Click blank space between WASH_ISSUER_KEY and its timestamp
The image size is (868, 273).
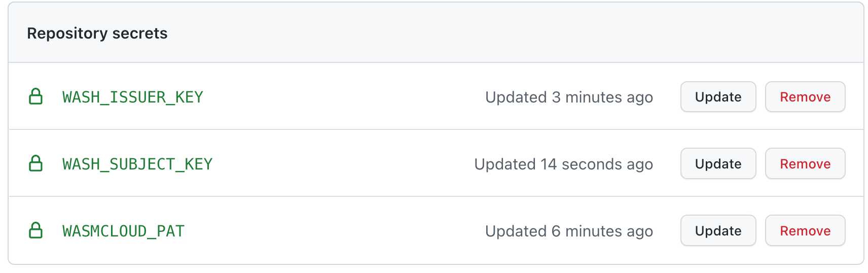click(x=345, y=97)
